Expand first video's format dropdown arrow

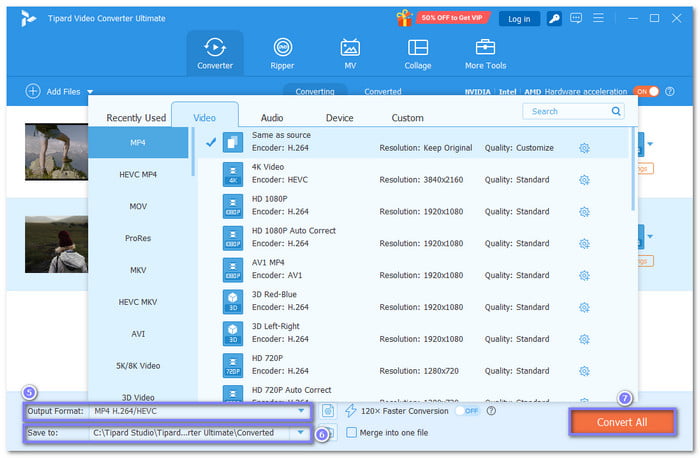tap(650, 144)
